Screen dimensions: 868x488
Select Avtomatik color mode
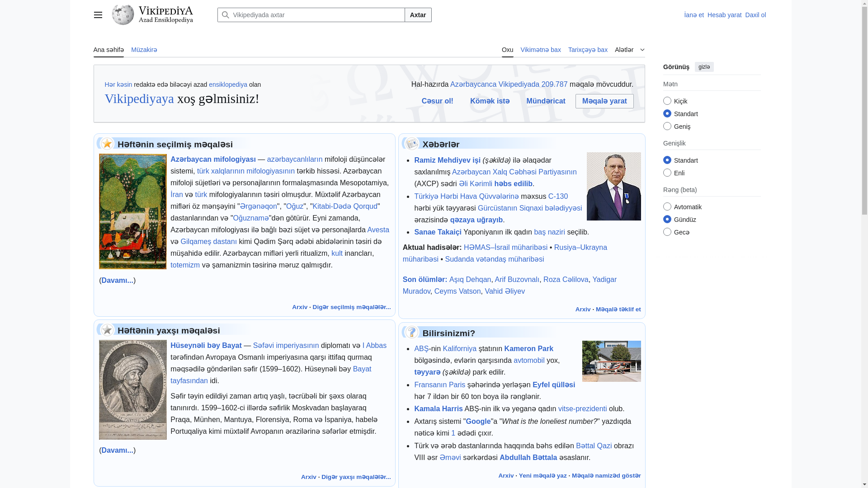667,206
